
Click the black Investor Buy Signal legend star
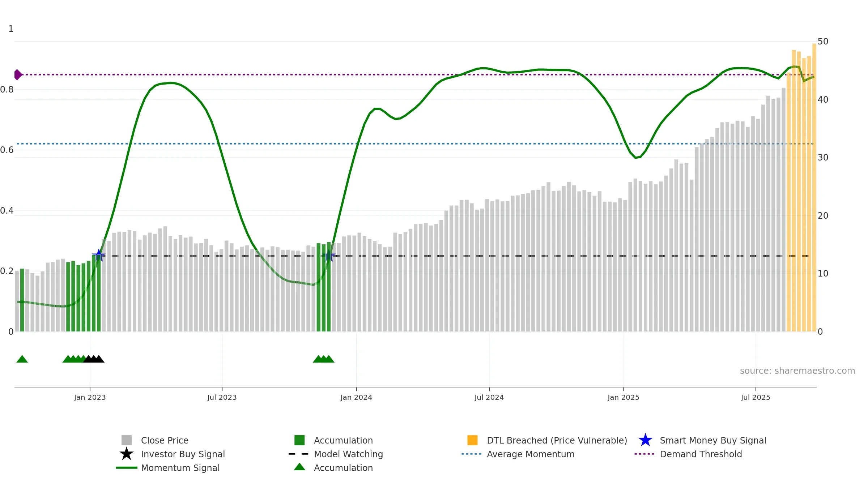(x=127, y=454)
